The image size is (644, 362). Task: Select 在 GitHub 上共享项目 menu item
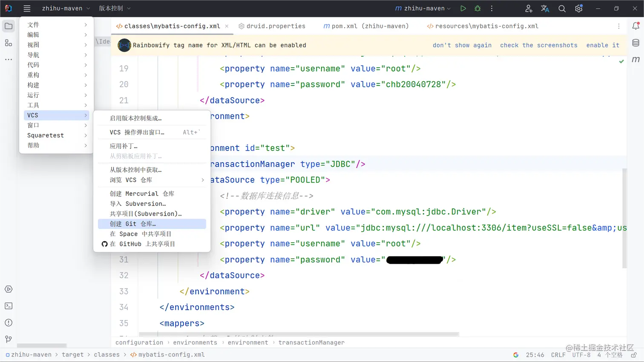(152, 244)
